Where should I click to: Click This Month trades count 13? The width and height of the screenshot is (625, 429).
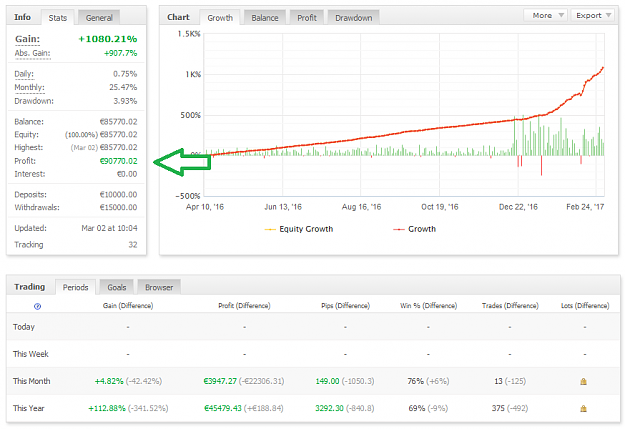click(x=498, y=381)
